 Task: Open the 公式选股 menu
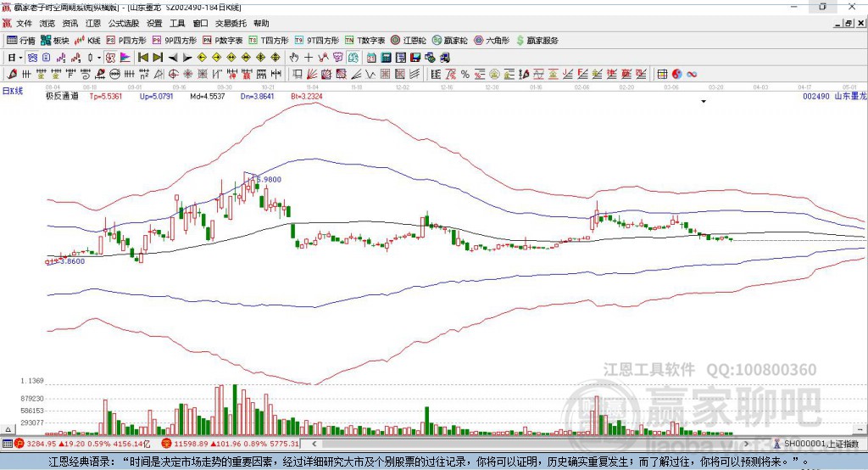124,23
